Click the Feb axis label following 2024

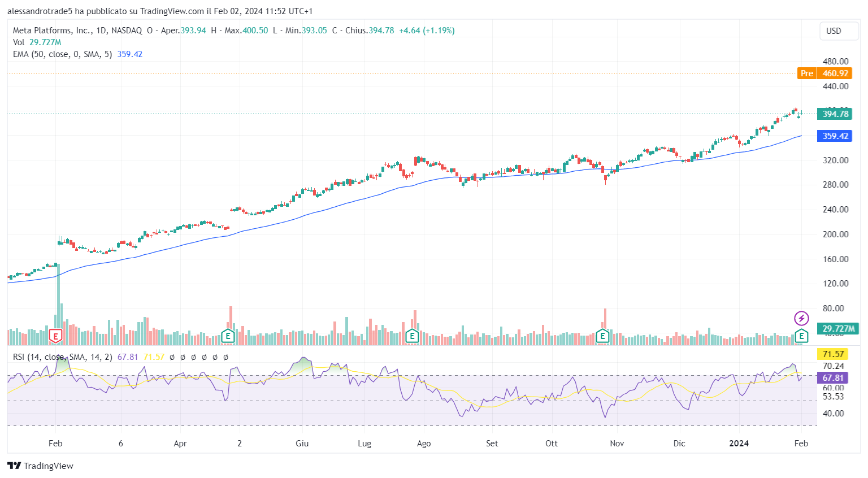coord(801,444)
